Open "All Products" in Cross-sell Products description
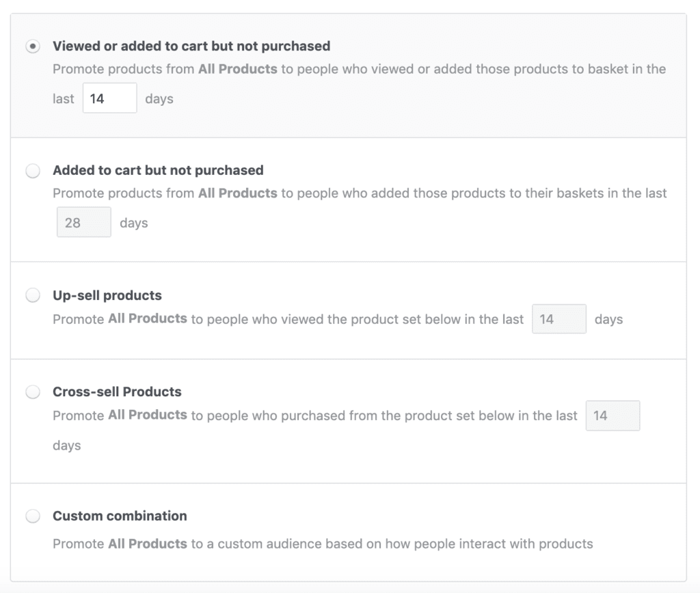This screenshot has height=593, width=700. 147,415
